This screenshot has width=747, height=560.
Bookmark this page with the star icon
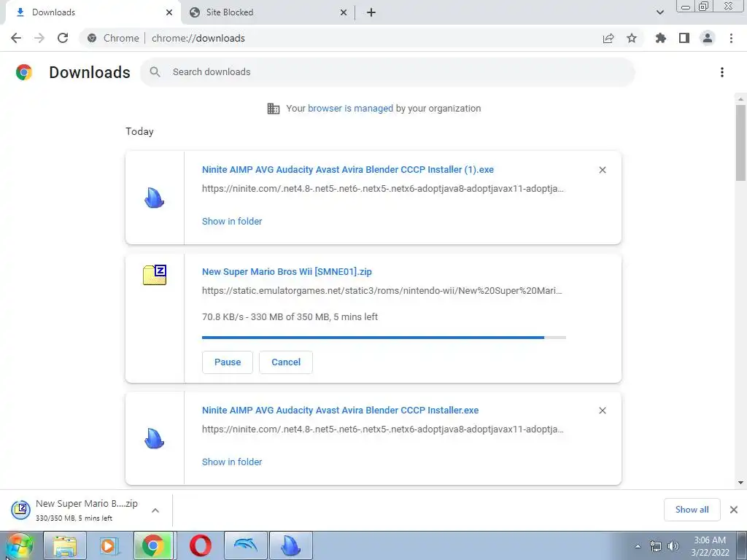pyautogui.click(x=632, y=38)
